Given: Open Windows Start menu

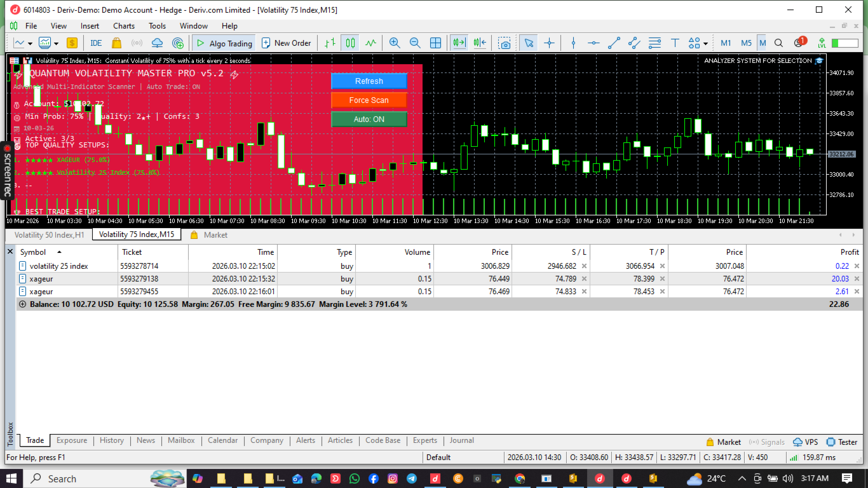Looking at the screenshot, I should click(x=13, y=478).
